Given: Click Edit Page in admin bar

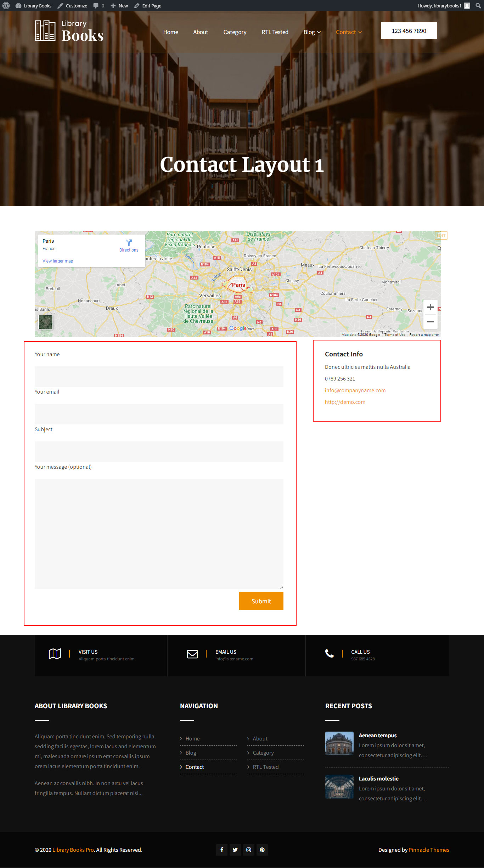Looking at the screenshot, I should point(148,6).
